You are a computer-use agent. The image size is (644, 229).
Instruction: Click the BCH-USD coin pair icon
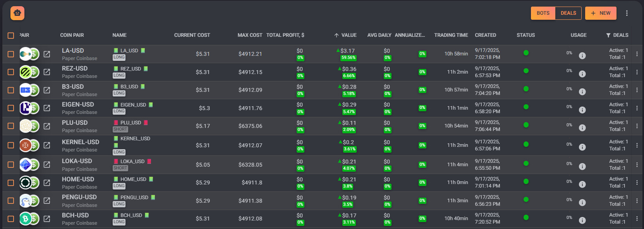click(x=29, y=219)
